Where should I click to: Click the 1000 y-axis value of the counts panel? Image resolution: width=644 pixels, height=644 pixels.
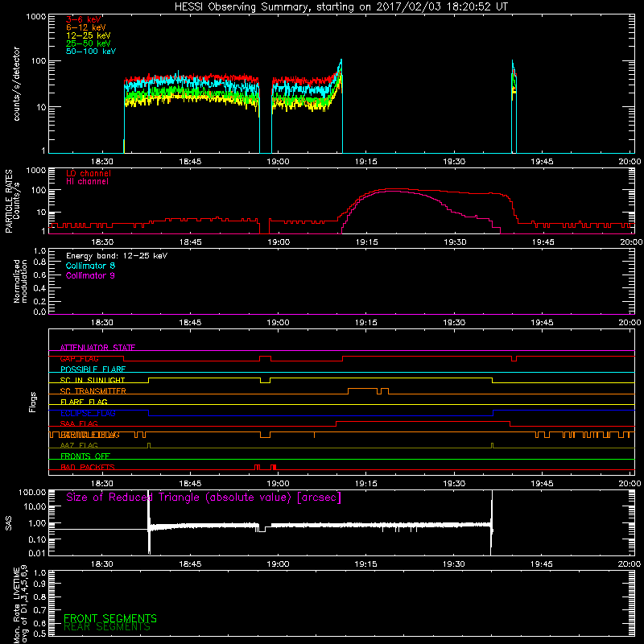tap(35, 17)
